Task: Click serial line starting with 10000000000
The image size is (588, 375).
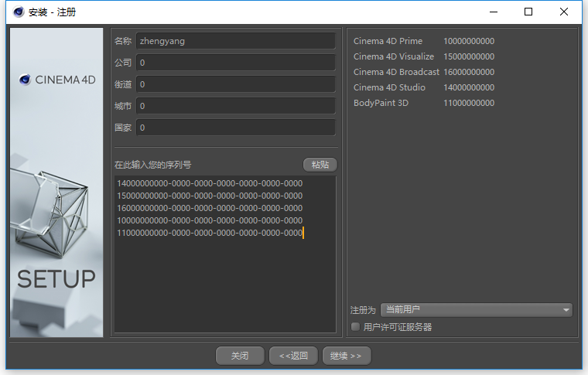Action: (x=210, y=220)
